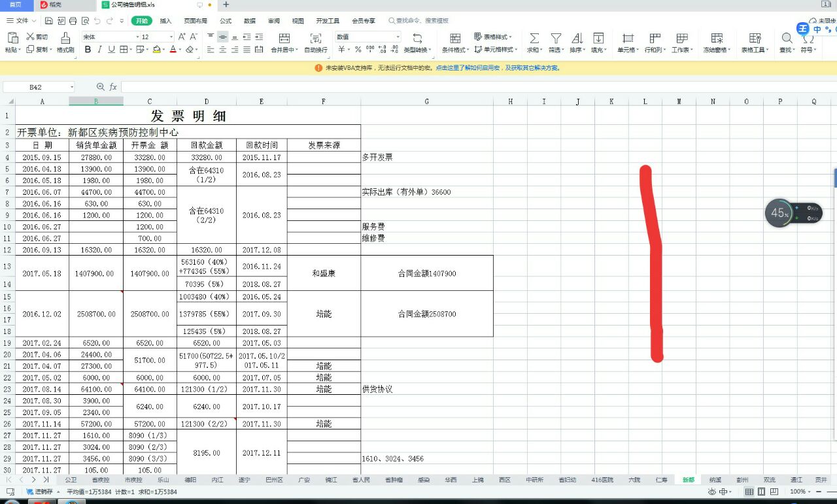Toggle Italic text style

coord(99,50)
